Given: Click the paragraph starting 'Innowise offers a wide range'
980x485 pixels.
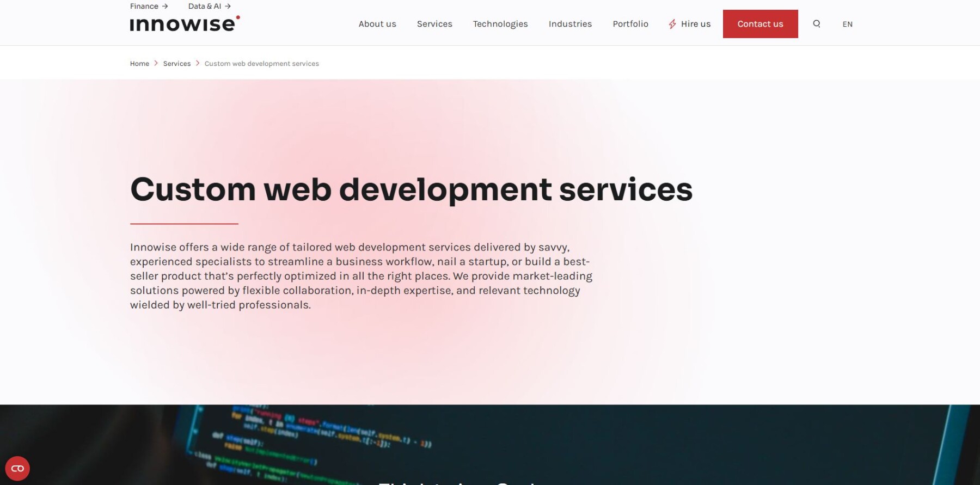Looking at the screenshot, I should (361, 276).
